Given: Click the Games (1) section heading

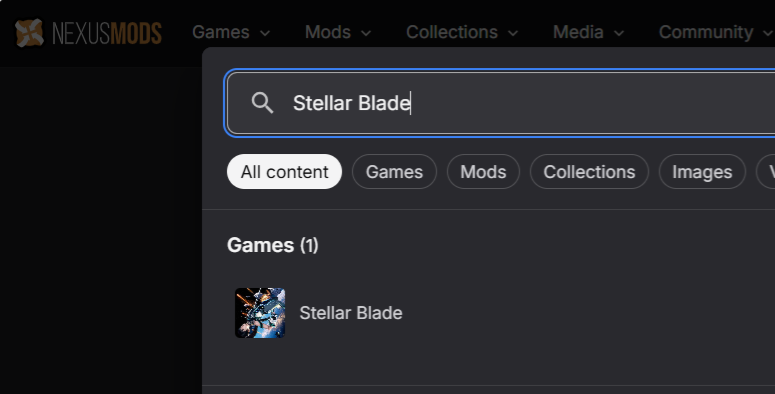Looking at the screenshot, I should 273,245.
